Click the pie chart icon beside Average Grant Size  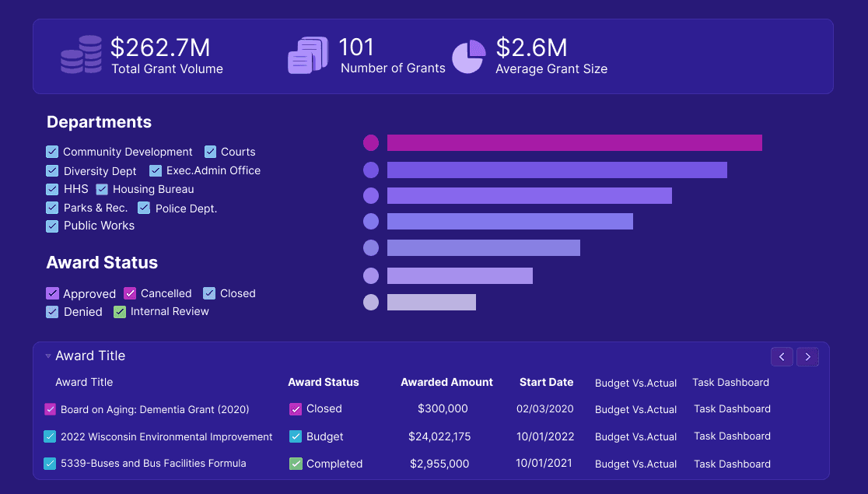pyautogui.click(x=468, y=56)
